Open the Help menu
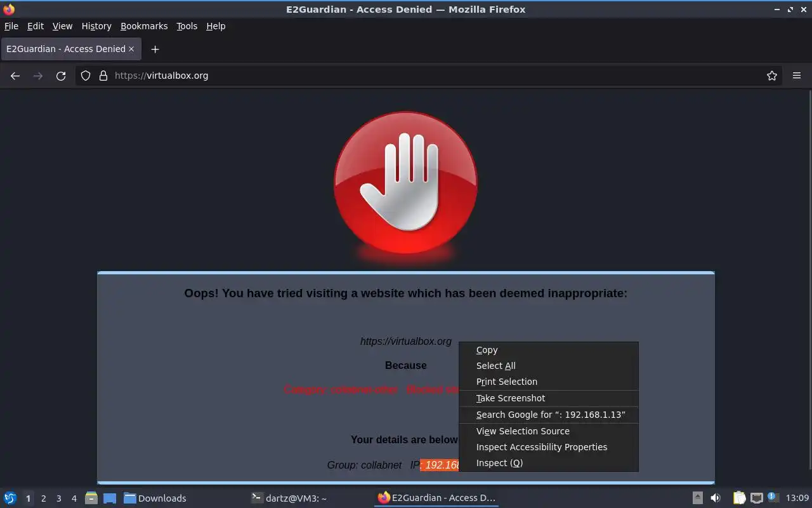The height and width of the screenshot is (508, 812). (x=216, y=26)
